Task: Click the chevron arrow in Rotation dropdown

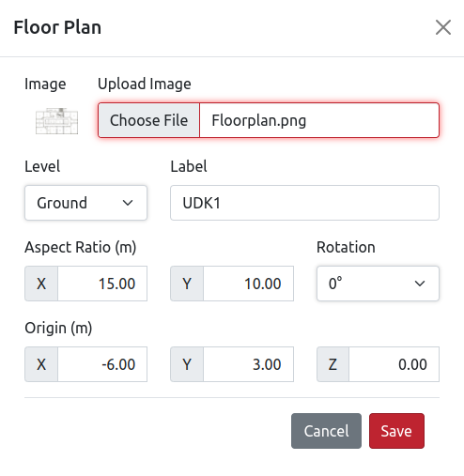Action: tap(420, 284)
